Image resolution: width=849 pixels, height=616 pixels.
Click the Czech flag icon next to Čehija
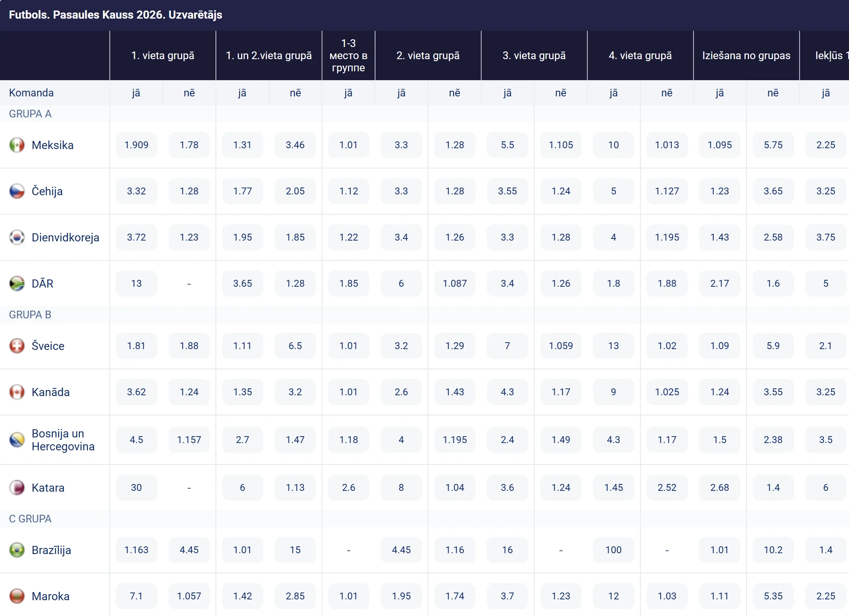pos(17,191)
